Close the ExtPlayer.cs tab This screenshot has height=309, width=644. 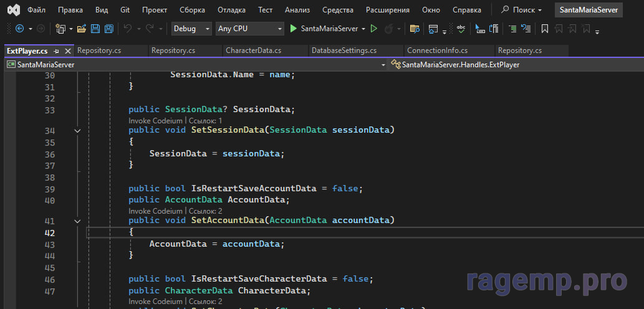point(68,50)
